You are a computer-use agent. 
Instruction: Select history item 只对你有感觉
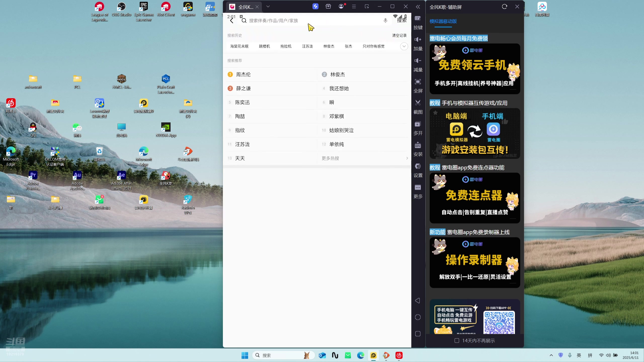point(374,46)
